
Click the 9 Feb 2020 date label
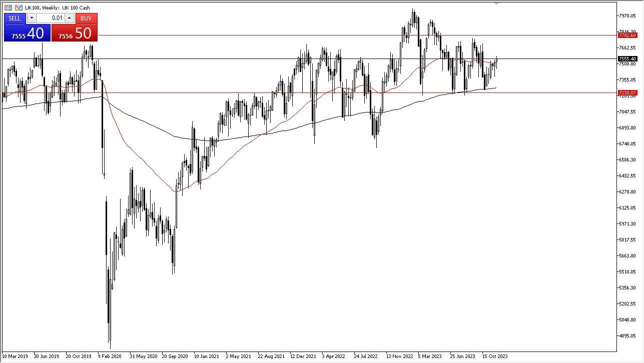[x=111, y=356]
